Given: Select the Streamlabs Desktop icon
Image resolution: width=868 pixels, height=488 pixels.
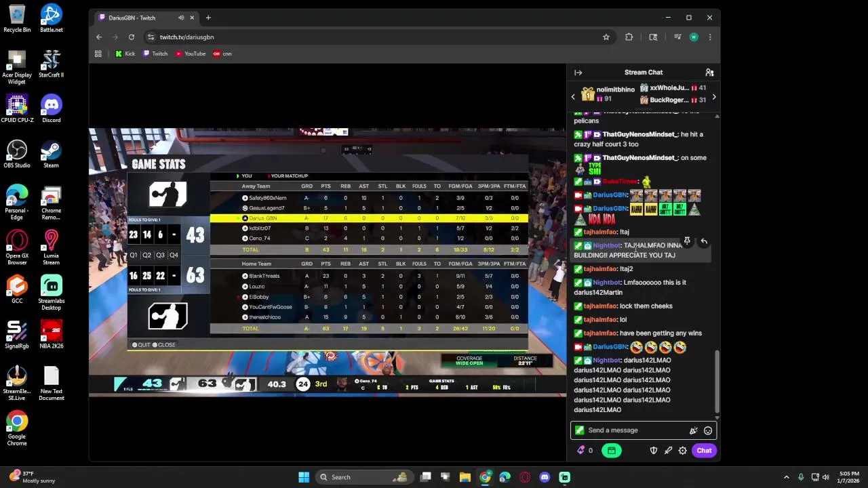Looking at the screenshot, I should (x=51, y=293).
